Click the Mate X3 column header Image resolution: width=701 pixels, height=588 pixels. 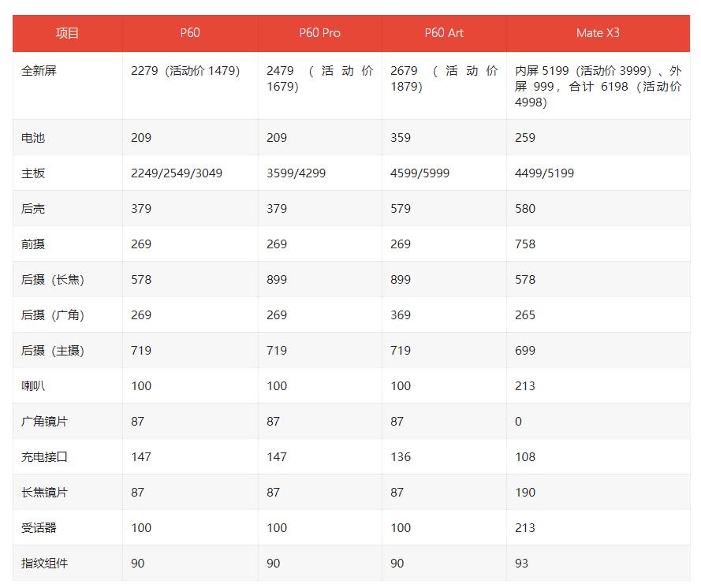click(x=598, y=33)
